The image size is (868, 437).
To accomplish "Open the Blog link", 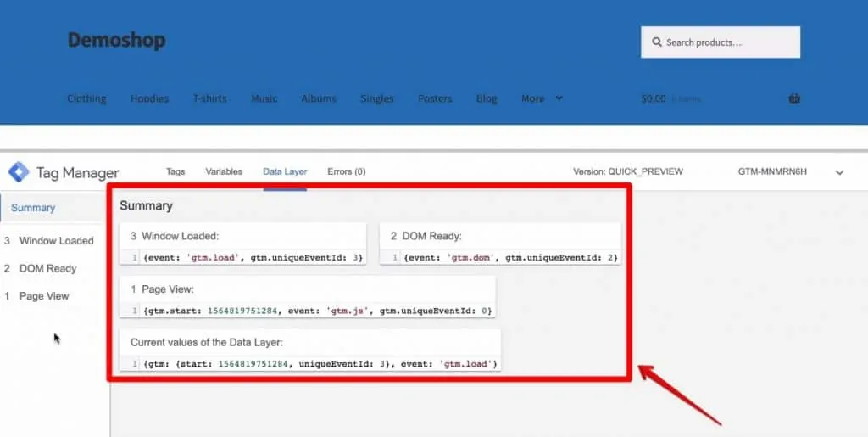I will 487,98.
